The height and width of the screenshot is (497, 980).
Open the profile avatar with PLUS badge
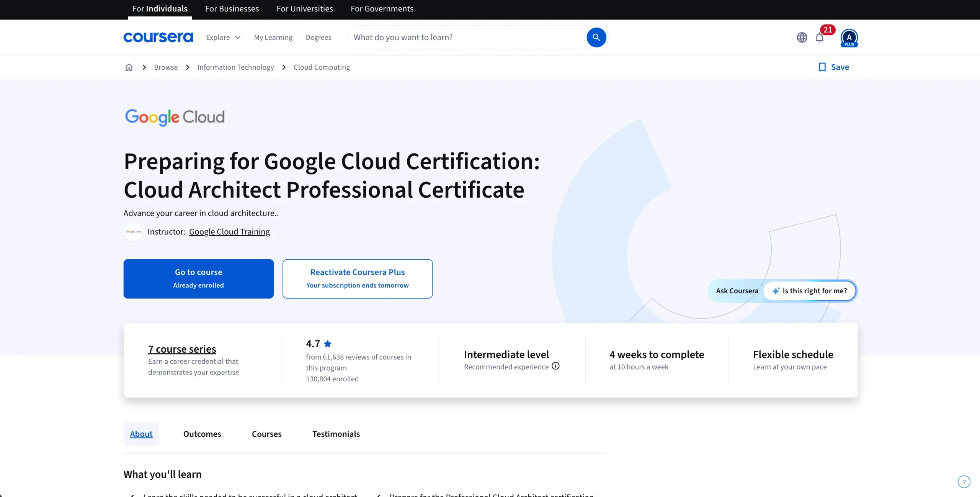(849, 38)
